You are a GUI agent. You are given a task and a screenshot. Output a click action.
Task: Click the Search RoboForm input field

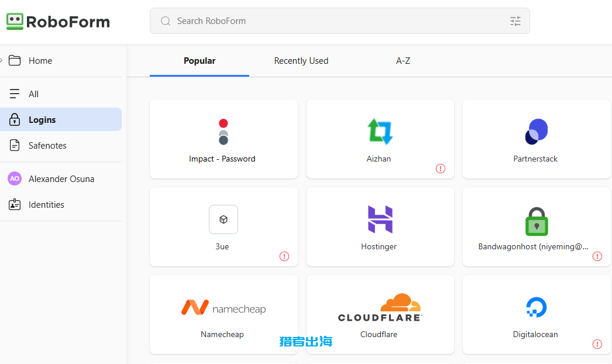pos(333,21)
